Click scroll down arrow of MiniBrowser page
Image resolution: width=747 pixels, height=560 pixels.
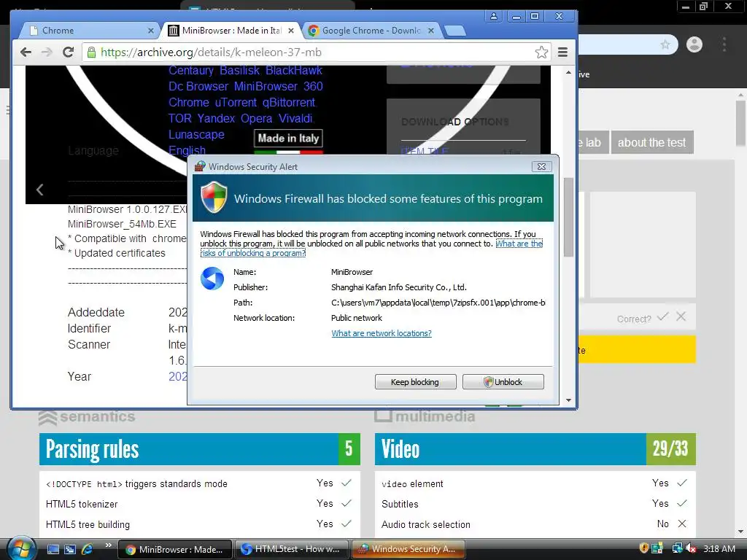click(568, 400)
